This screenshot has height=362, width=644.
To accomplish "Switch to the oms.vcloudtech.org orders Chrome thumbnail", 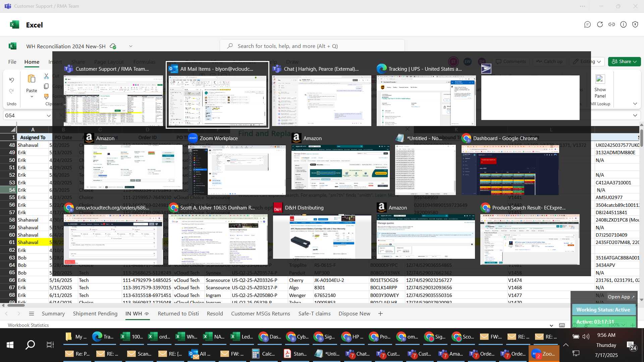I will (x=113, y=234).
